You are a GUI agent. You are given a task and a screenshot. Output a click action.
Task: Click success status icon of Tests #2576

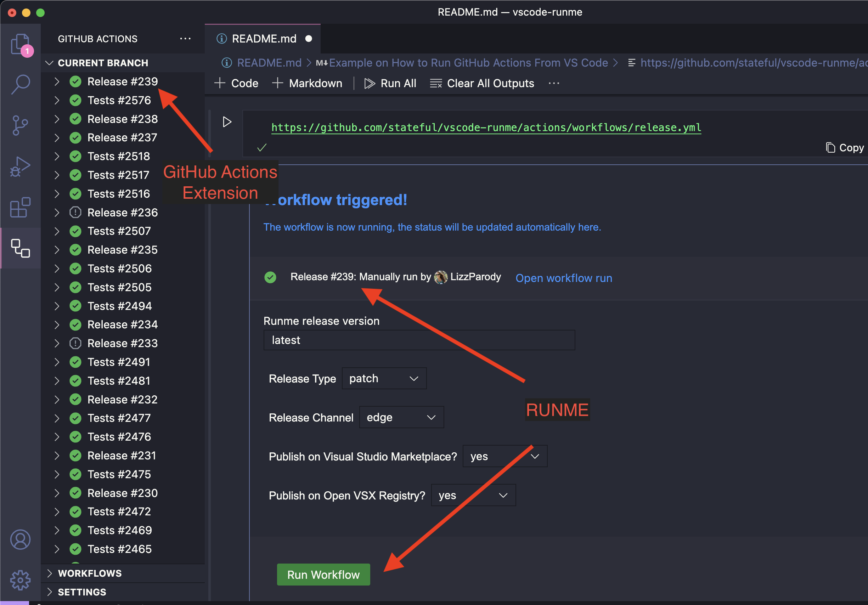pyautogui.click(x=75, y=100)
